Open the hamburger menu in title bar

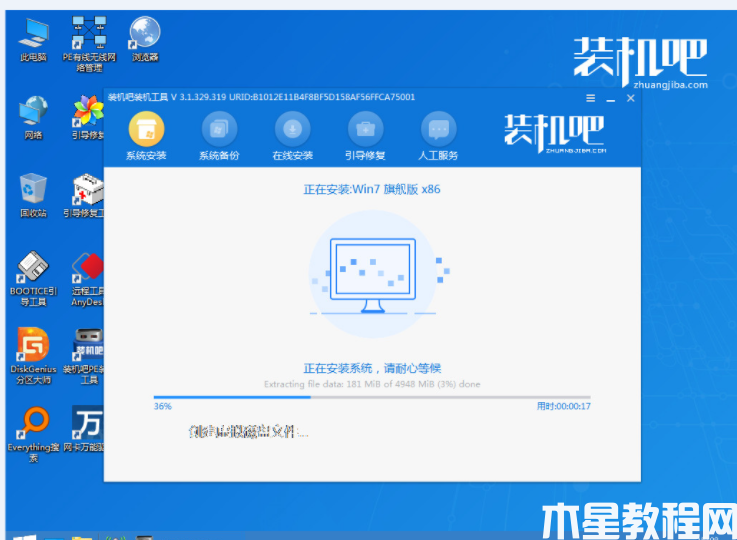click(590, 98)
